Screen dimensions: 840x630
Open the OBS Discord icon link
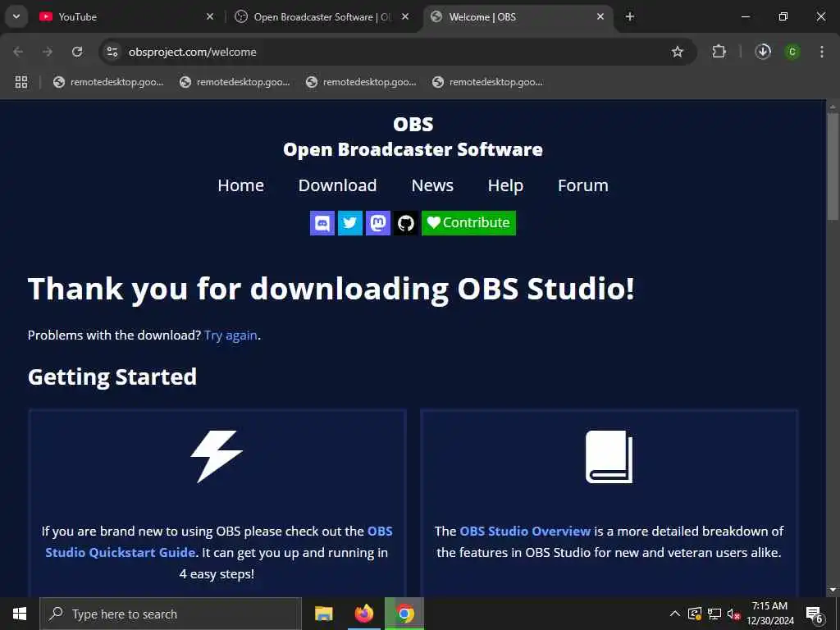[x=322, y=223]
